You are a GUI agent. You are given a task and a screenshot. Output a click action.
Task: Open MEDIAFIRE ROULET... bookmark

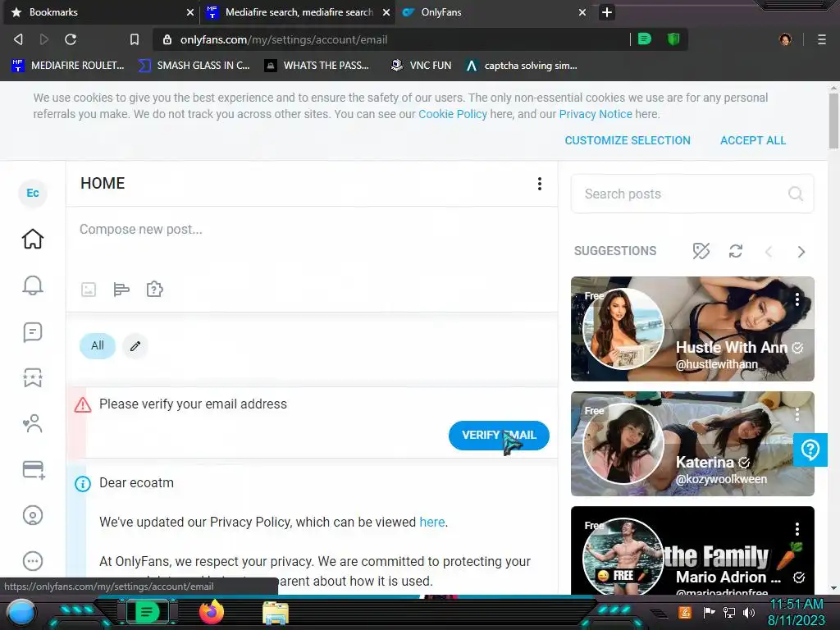point(68,66)
